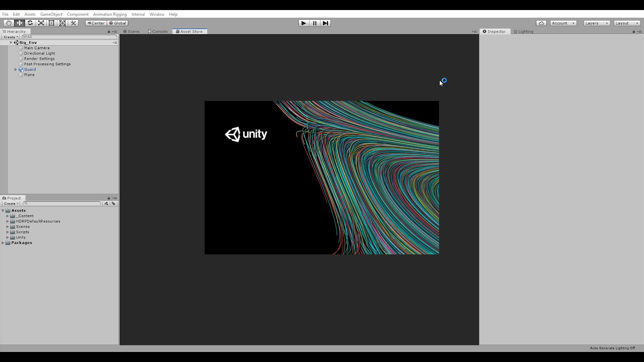Select the Scale tool

click(41, 23)
